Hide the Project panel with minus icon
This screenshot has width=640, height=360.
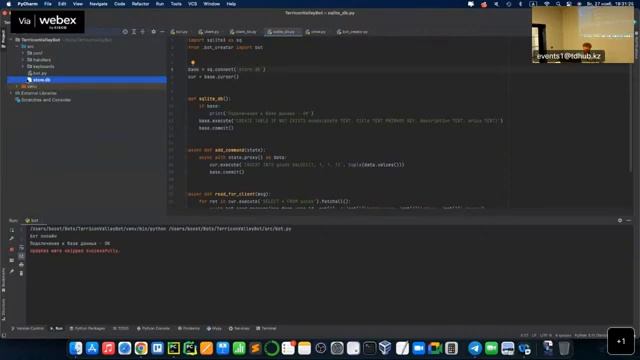coord(162,31)
